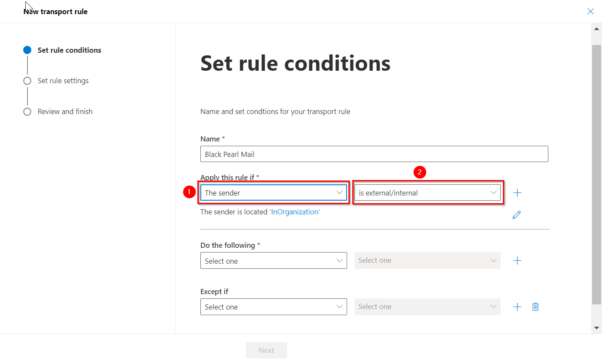
Task: Select the Set rule conditions step
Action: (69, 50)
